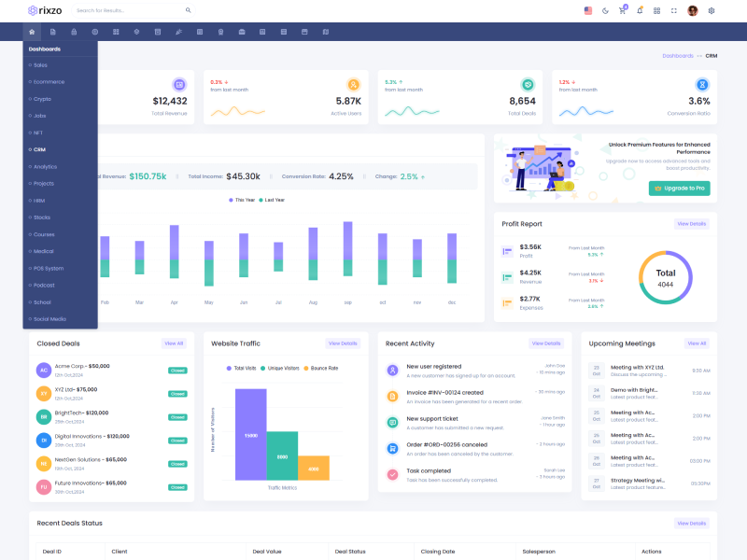Select Analytics in the Dashboards menu
Image resolution: width=747 pixels, height=560 pixels.
click(45, 166)
